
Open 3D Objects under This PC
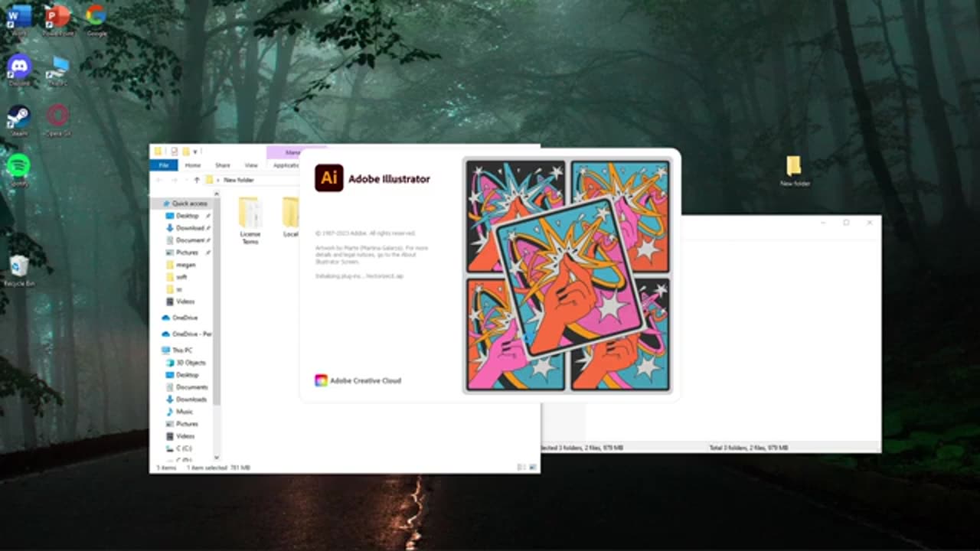[x=186, y=363]
